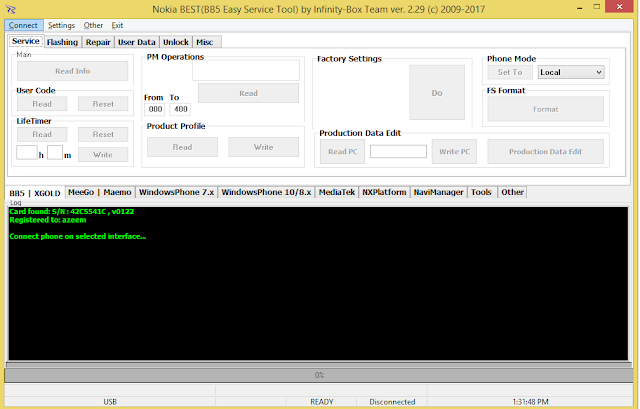The height and width of the screenshot is (409, 640).
Task: Click 'Connect phone on selected interface' log line
Action: pos(78,236)
